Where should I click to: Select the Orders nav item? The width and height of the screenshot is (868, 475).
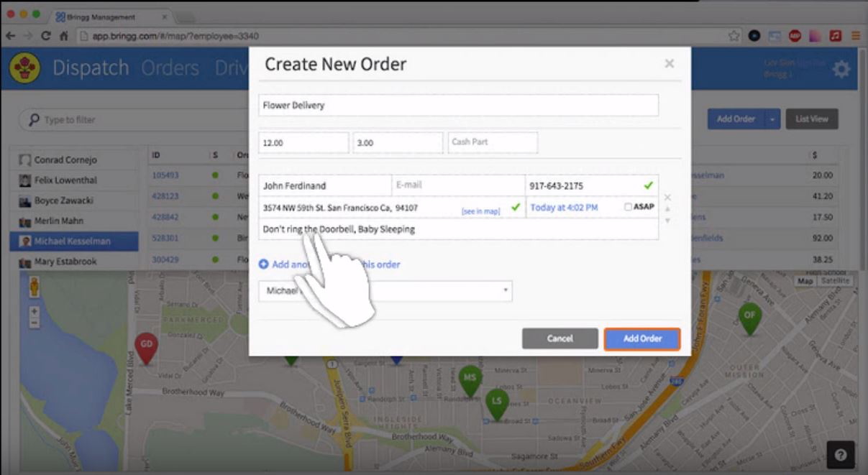(170, 68)
